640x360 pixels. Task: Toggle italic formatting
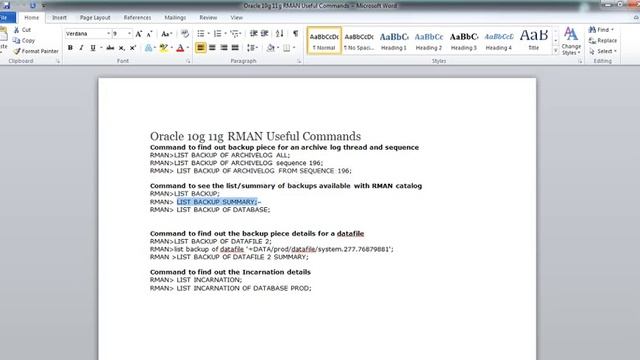coord(81,48)
